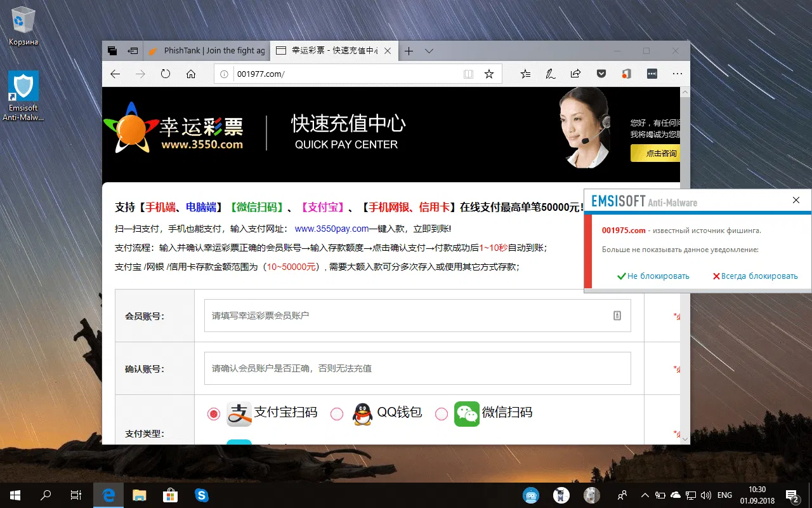Expand the tab list chevron beside new tab
Viewport: 812px width, 508px height.
[x=429, y=51]
